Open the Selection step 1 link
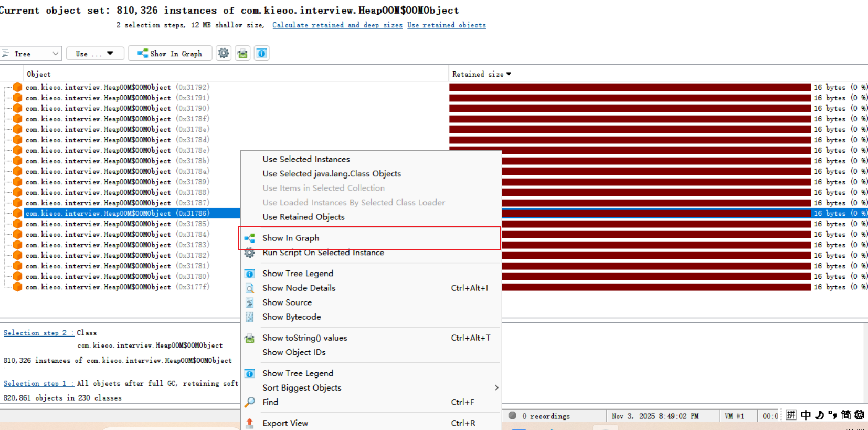868x430 pixels. coord(38,383)
